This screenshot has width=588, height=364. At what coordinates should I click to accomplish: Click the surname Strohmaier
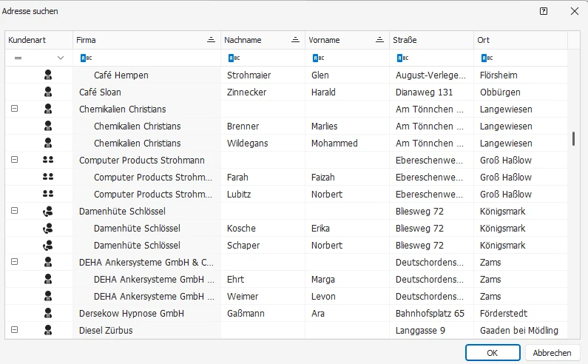tap(249, 75)
